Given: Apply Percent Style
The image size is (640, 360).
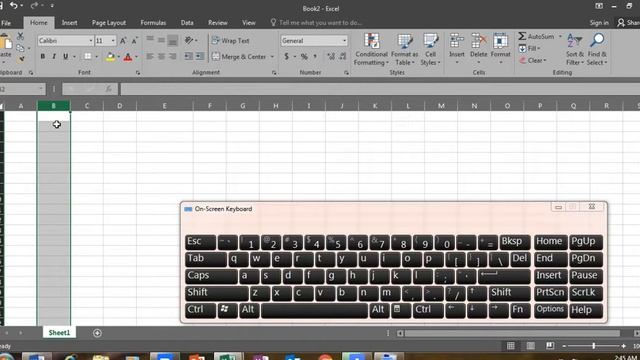Looking at the screenshot, I should [x=304, y=57].
